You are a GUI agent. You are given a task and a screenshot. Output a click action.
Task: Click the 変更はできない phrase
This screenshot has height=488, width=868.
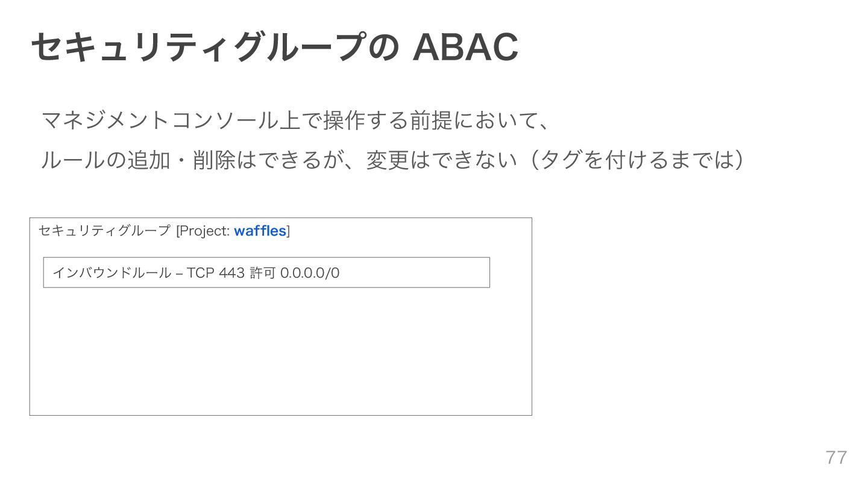442,160
